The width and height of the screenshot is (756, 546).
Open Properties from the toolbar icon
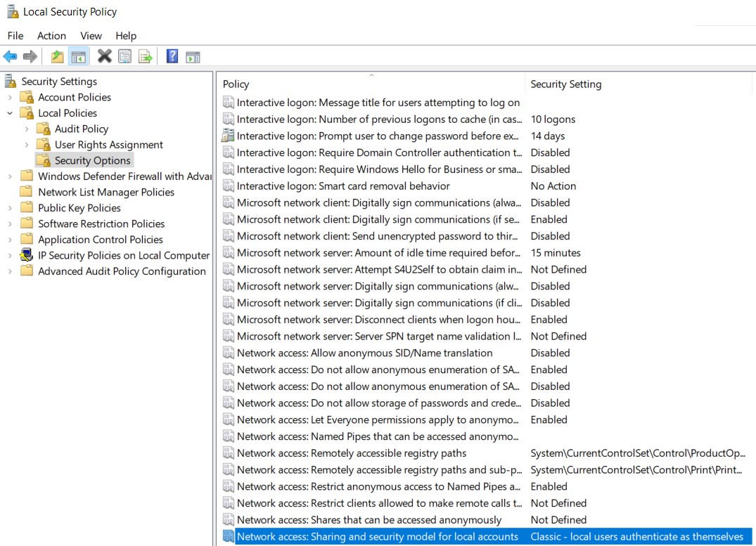point(125,57)
